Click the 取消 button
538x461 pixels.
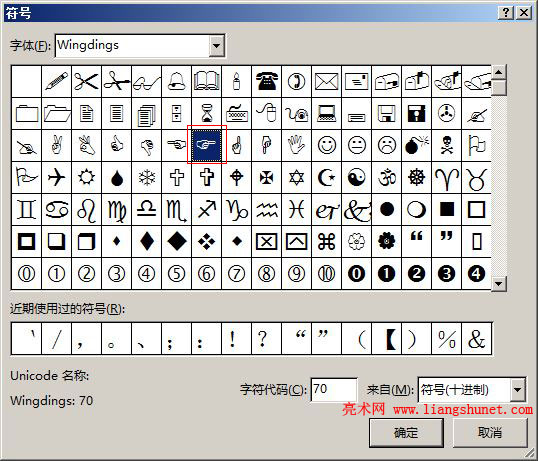490,433
